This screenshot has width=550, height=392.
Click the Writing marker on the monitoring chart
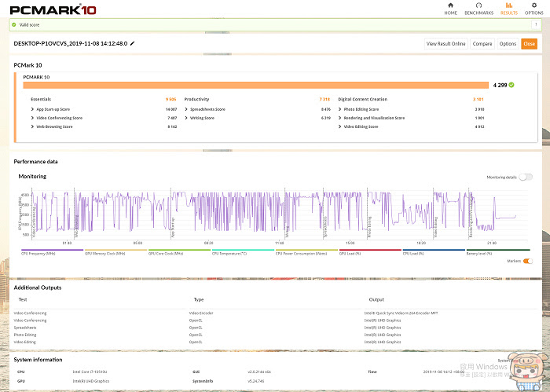point(287,232)
